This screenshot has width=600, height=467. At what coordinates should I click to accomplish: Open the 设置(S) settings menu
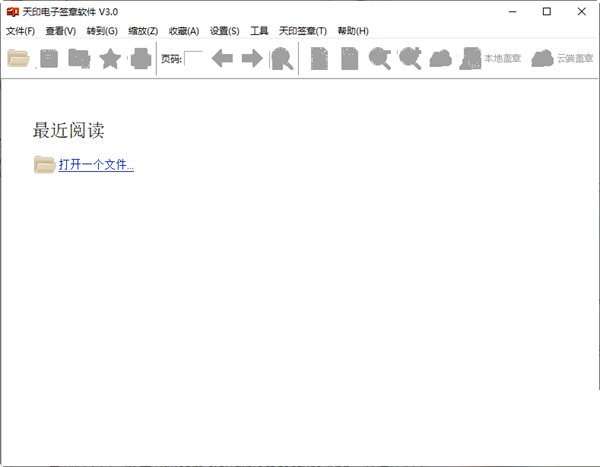click(x=224, y=31)
